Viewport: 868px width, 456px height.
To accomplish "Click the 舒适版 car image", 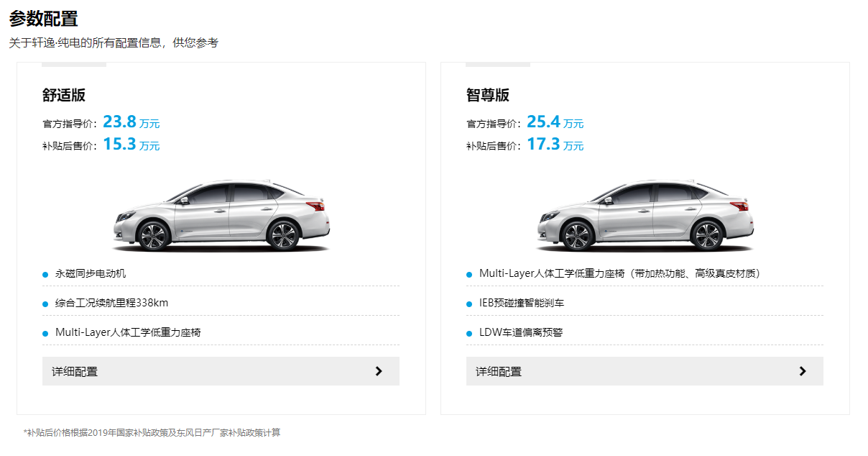I will [x=221, y=215].
